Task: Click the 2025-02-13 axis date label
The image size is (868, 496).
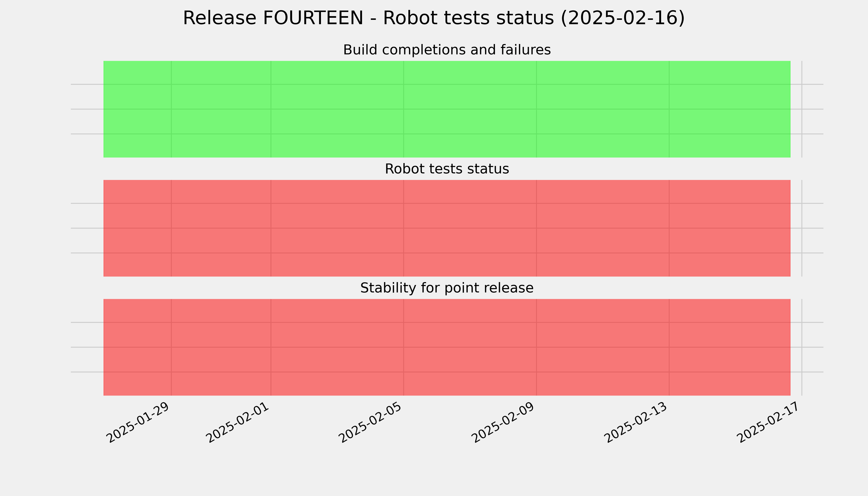Action: (636, 423)
